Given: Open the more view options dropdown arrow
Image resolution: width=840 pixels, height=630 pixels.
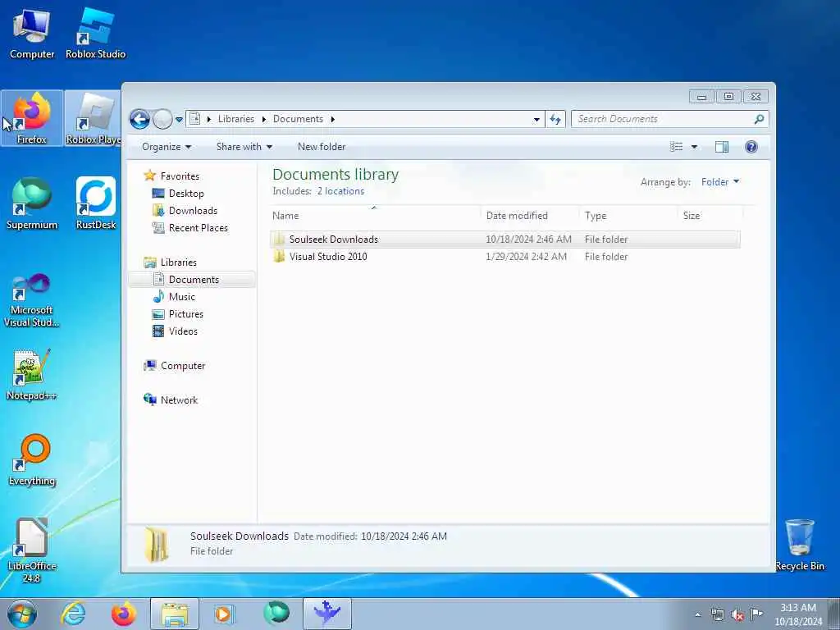Looking at the screenshot, I should point(694,147).
